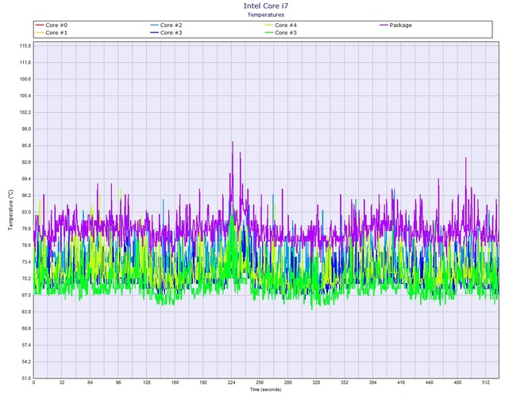Click the Core #1 legend label
532x399 pixels.
tap(56, 33)
